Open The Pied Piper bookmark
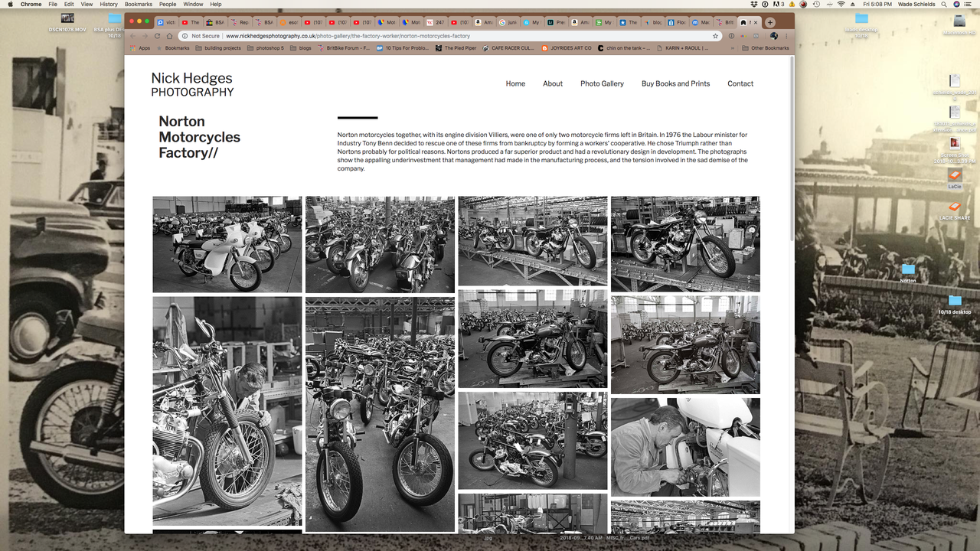 456,48
